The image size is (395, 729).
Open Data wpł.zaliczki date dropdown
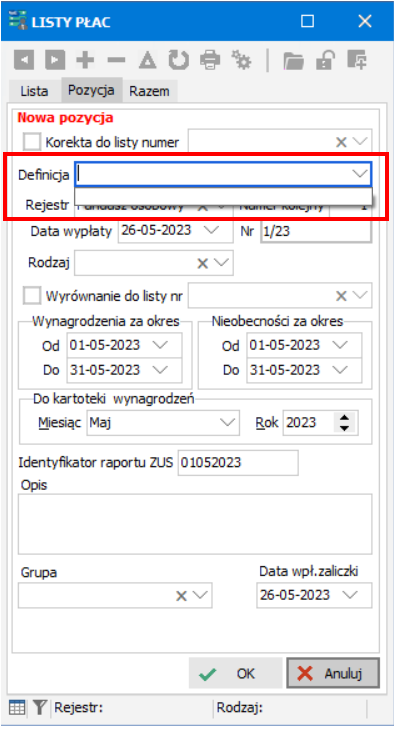pyautogui.click(x=349, y=595)
